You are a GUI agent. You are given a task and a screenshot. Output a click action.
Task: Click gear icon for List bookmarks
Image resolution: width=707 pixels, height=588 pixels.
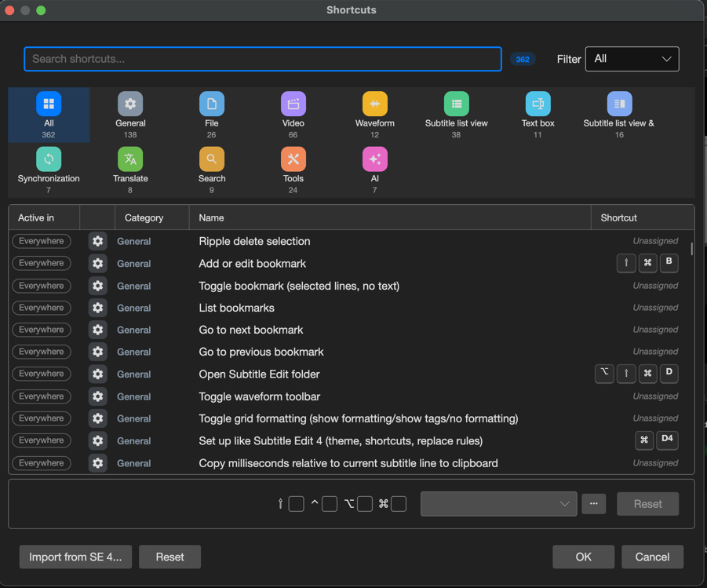click(x=98, y=308)
